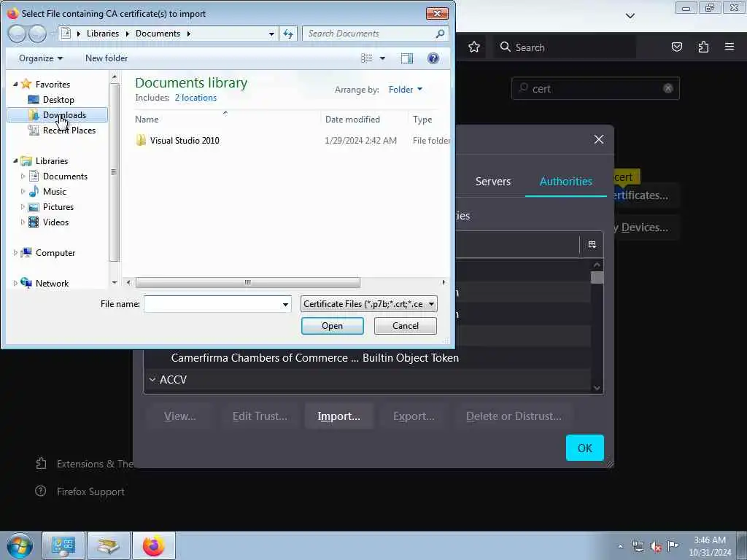Click the search magnifier in Search Documents box
This screenshot has height=560, width=747.
[440, 34]
